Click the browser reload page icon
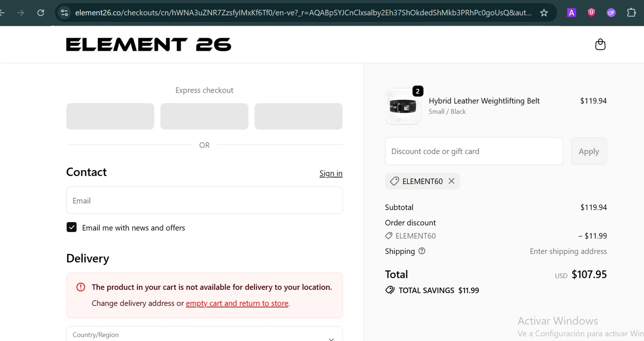The height and width of the screenshot is (341, 644). [x=41, y=12]
